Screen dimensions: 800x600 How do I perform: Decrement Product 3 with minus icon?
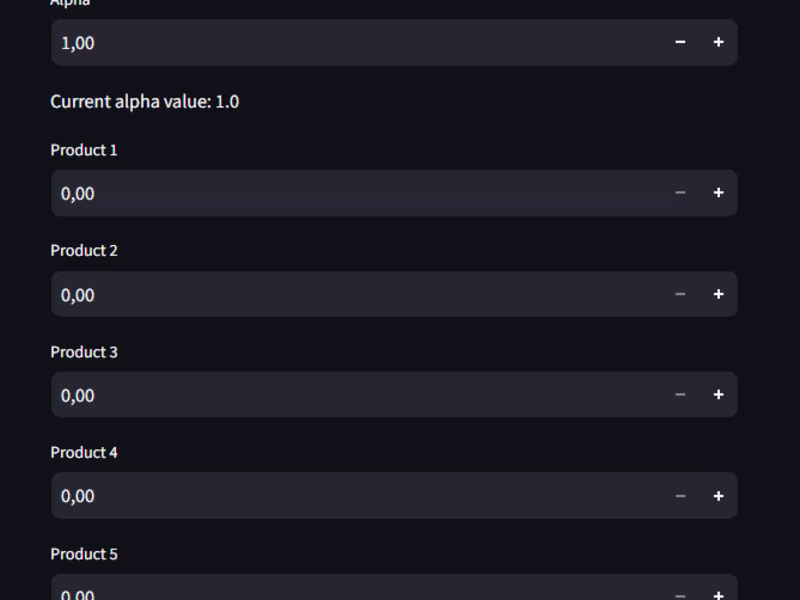(680, 395)
